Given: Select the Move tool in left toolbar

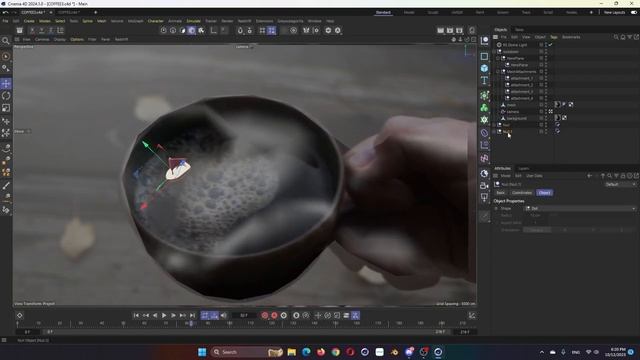Looking at the screenshot, I should pyautogui.click(x=6, y=84).
